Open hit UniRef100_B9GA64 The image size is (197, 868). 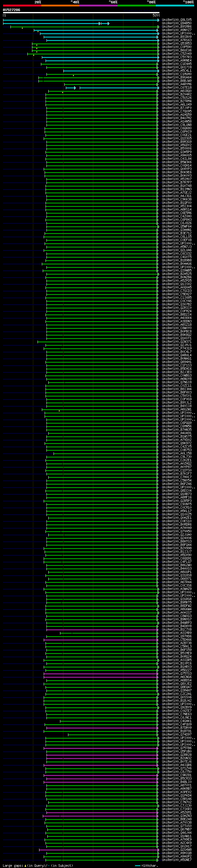[176, 78]
